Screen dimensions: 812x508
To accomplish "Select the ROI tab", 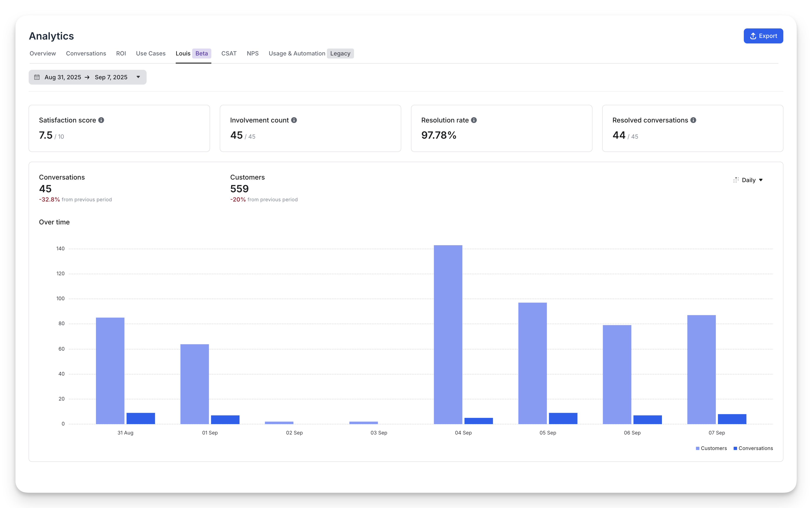I will pos(121,53).
